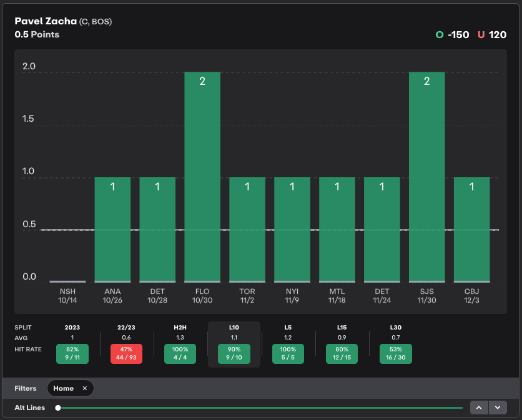This screenshot has height=420, width=522.
Task: Click the ANA 10/26 bar
Action: point(112,230)
